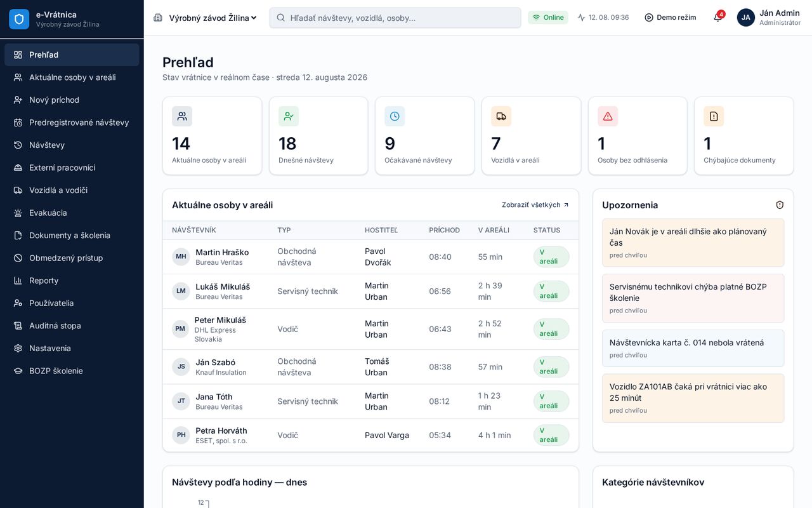This screenshot has width=812, height=508.
Task: Open the Ján Novák overstay alert
Action: point(693,243)
